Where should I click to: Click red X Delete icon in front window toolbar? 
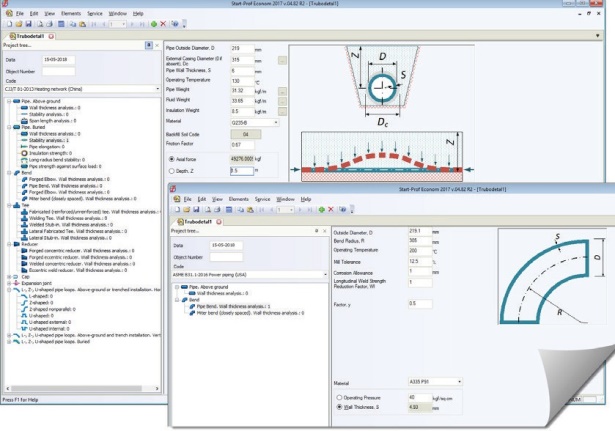coord(331,210)
